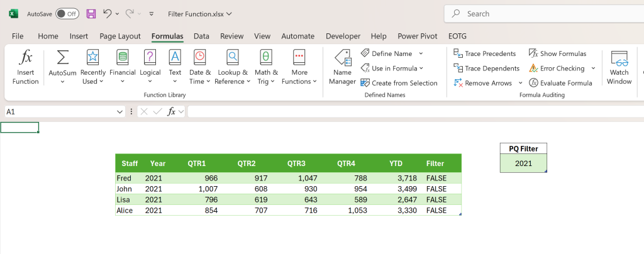Click the Save floppy disk icon

[x=91, y=14]
